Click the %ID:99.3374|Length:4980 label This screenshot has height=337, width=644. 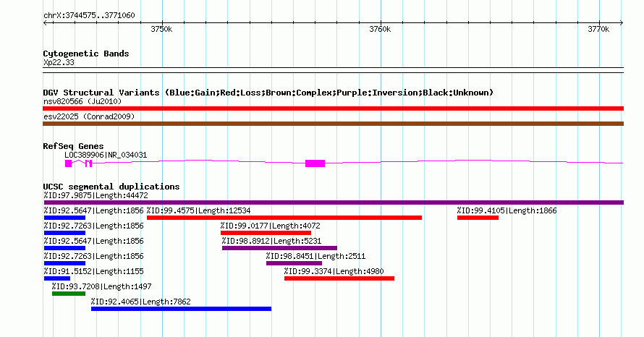tap(334, 272)
